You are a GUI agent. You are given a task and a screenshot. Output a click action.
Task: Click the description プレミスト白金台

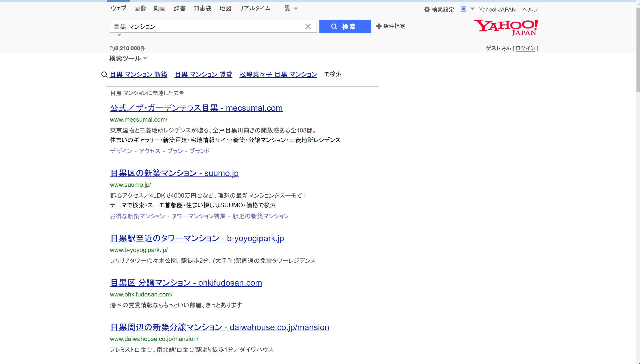(192, 350)
